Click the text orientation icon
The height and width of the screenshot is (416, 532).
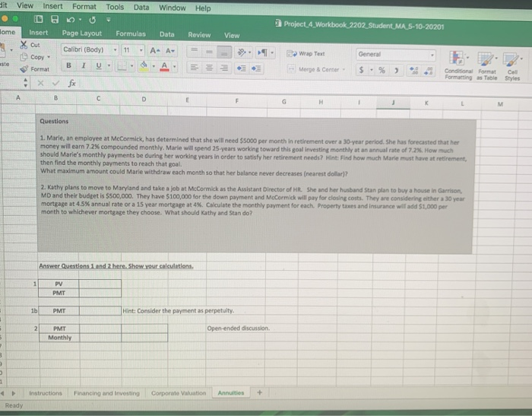(x=242, y=52)
